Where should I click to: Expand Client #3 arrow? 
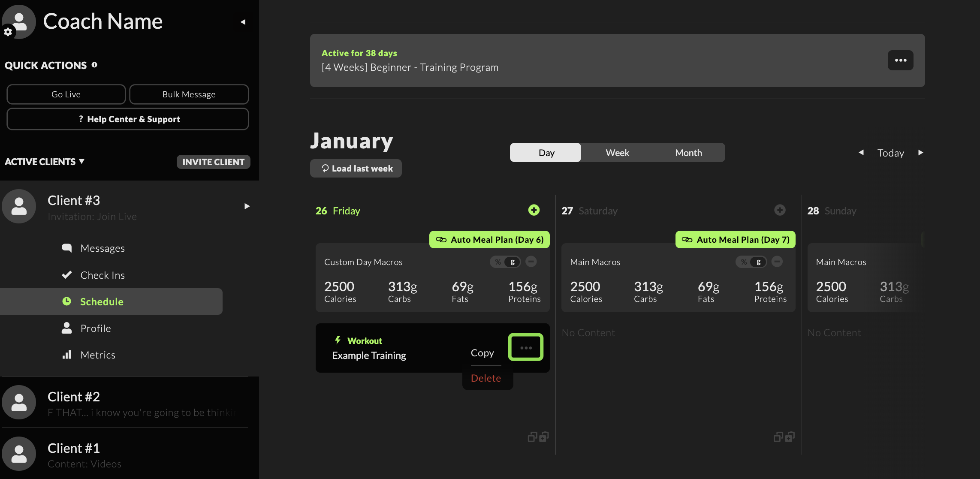tap(247, 206)
